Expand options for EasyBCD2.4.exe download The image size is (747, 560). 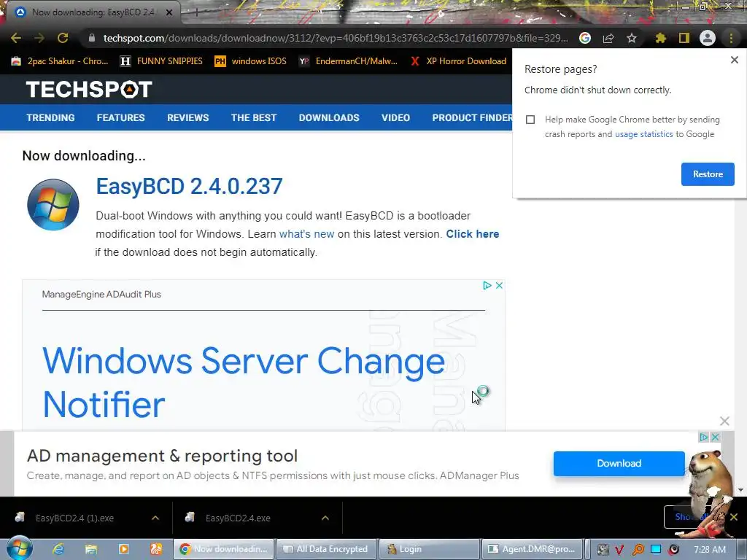pos(325,518)
